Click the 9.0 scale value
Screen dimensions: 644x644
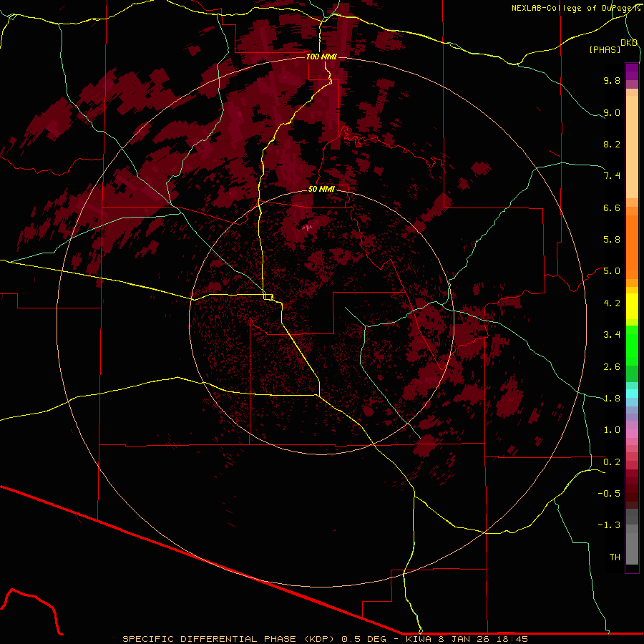[612, 112]
